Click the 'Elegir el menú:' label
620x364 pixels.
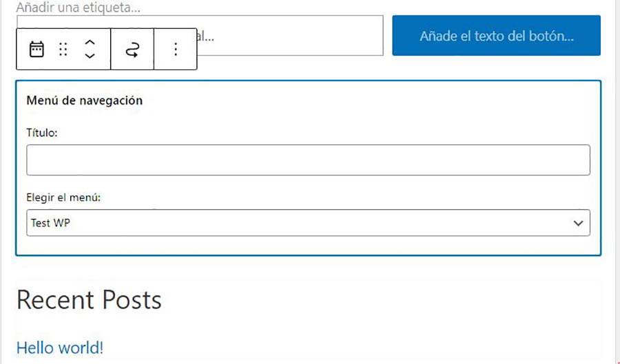pos(63,197)
